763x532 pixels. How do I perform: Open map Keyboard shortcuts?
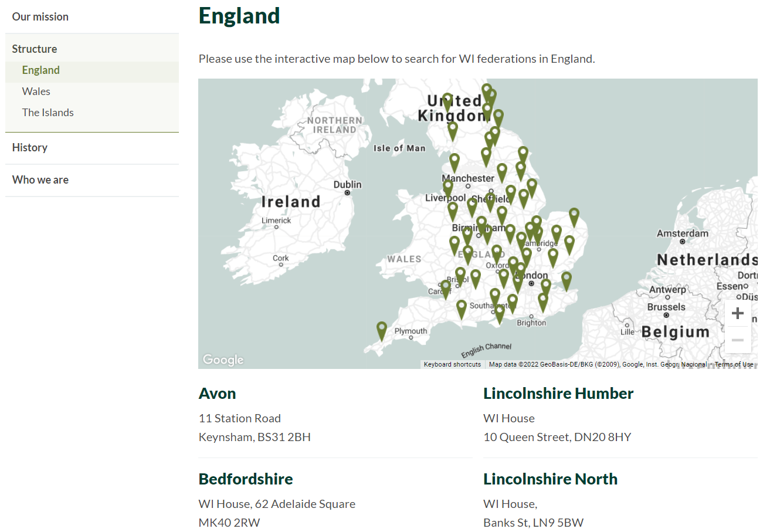(x=452, y=364)
